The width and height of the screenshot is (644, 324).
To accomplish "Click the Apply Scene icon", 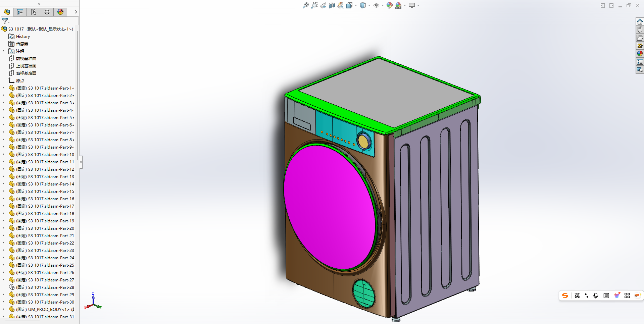I will coord(398,5).
